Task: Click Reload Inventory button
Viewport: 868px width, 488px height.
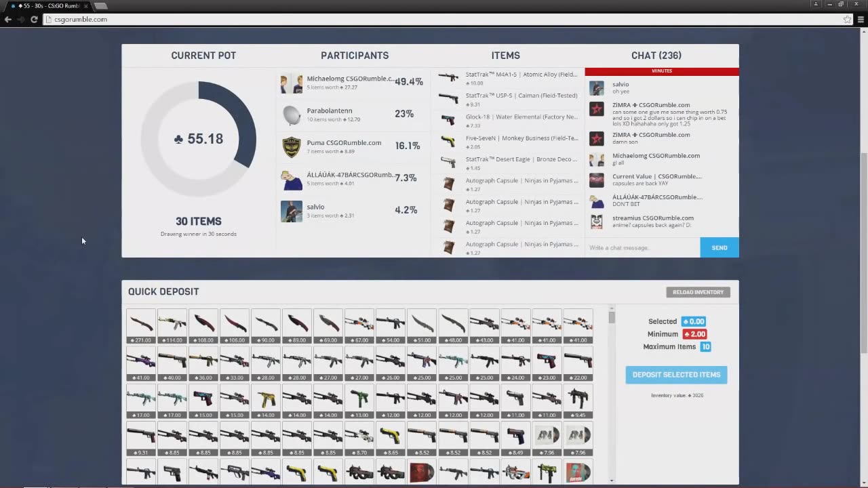Action: tap(698, 292)
